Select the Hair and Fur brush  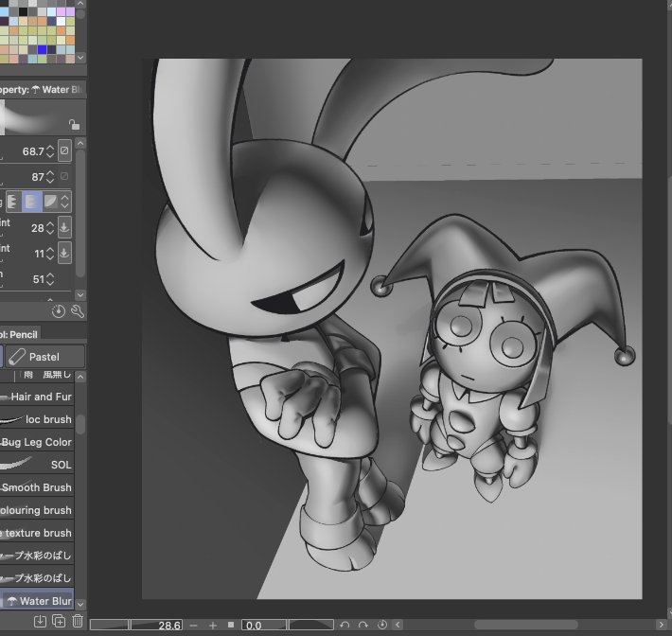[x=37, y=397]
